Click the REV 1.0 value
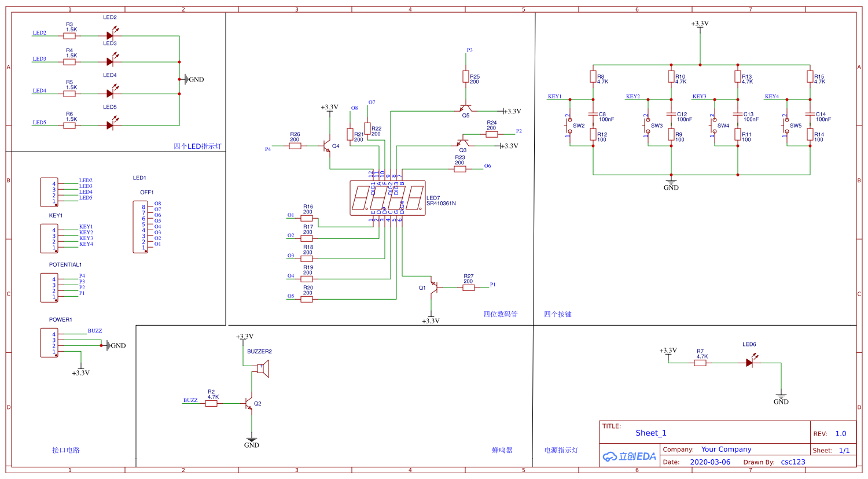868x479 pixels. tap(841, 433)
